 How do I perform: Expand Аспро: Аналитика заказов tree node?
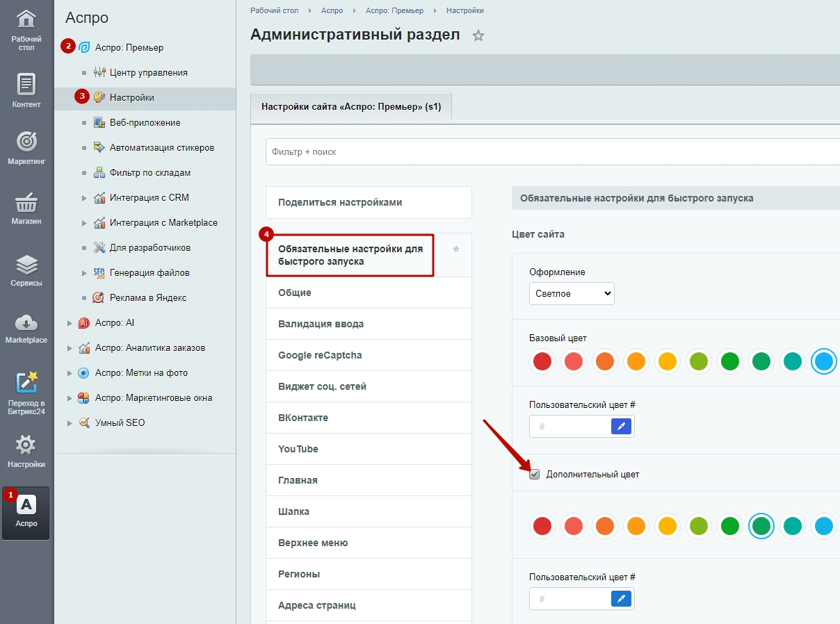[69, 348]
